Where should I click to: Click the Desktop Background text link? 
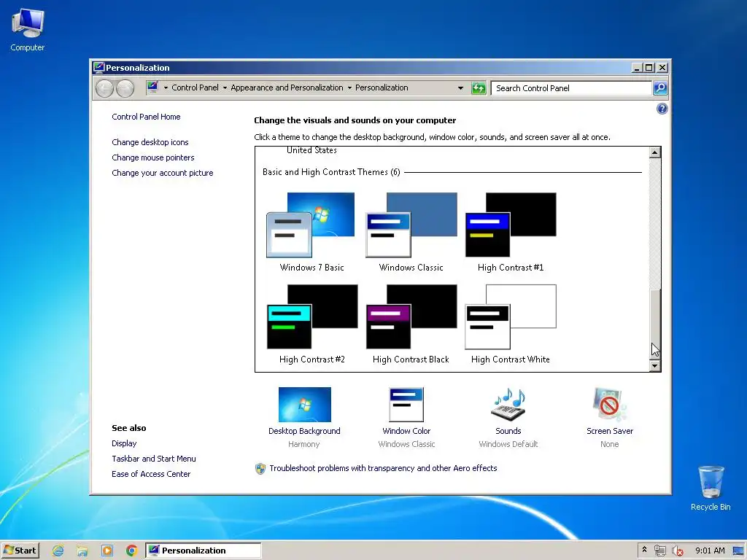pos(304,431)
